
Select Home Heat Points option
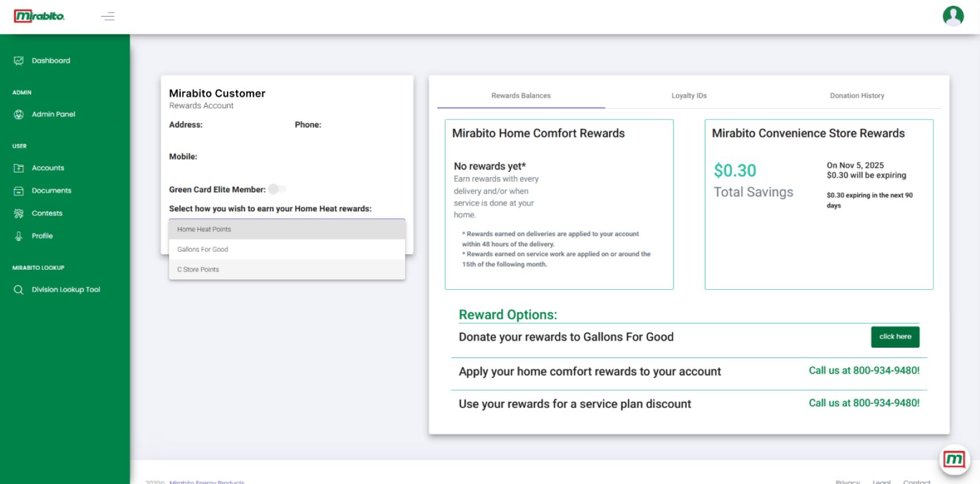(204, 229)
